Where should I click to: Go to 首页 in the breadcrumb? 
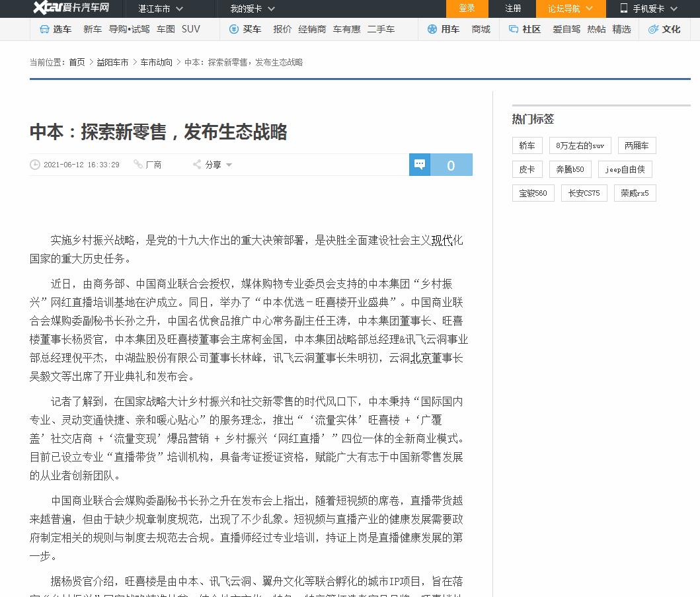click(x=77, y=63)
